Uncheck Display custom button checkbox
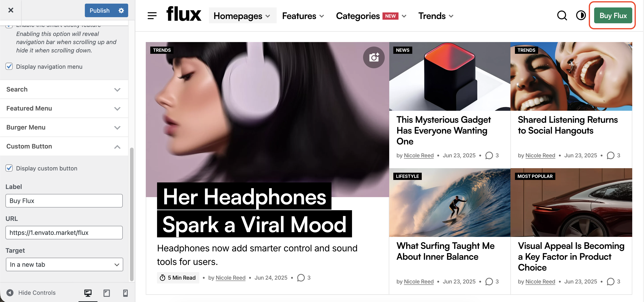 point(9,168)
